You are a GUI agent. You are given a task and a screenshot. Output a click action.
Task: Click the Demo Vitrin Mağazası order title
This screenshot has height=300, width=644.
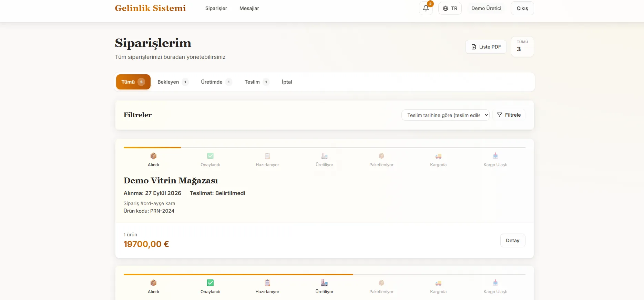click(171, 181)
